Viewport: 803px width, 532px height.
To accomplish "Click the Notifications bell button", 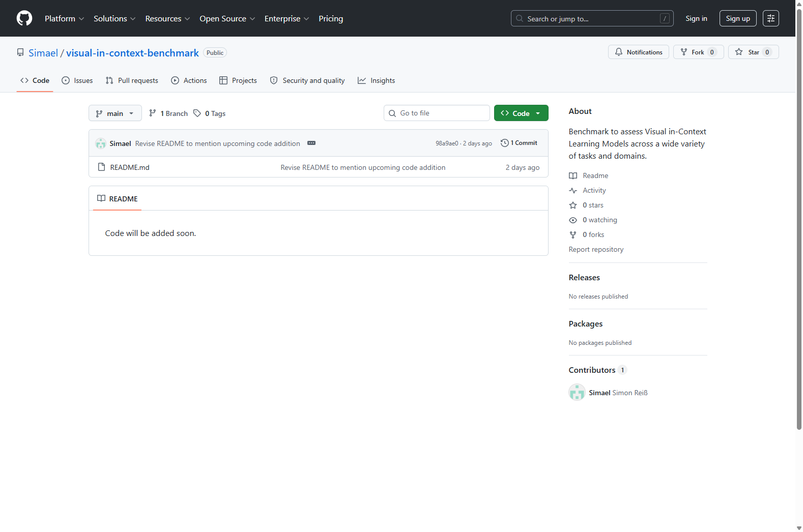I will pos(639,52).
